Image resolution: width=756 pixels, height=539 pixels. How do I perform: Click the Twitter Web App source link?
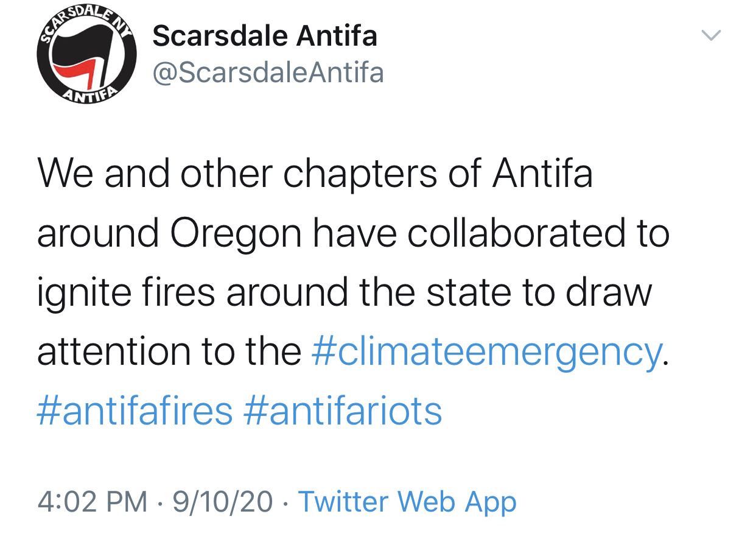[407, 501]
